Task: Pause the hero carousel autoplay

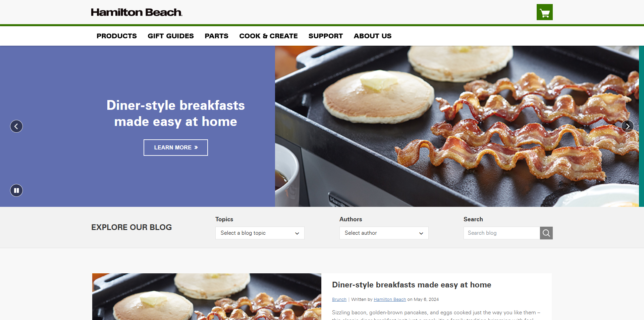Action: (x=16, y=190)
